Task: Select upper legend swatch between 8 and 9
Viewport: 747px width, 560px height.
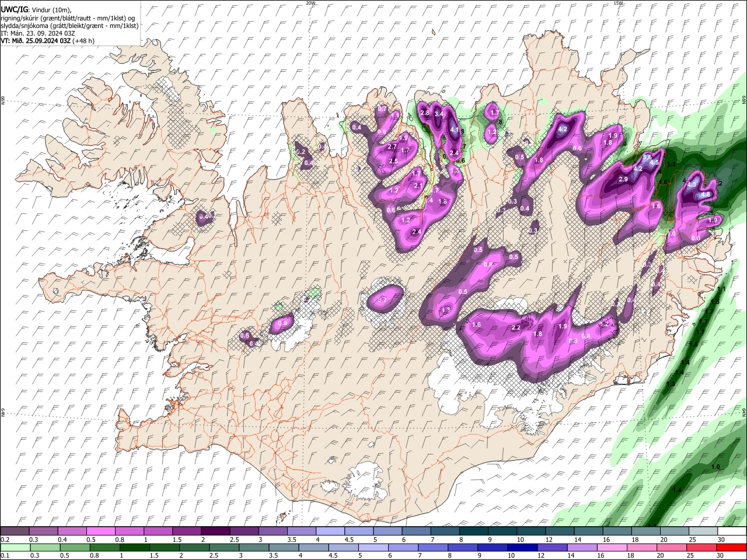Action: coord(474,531)
